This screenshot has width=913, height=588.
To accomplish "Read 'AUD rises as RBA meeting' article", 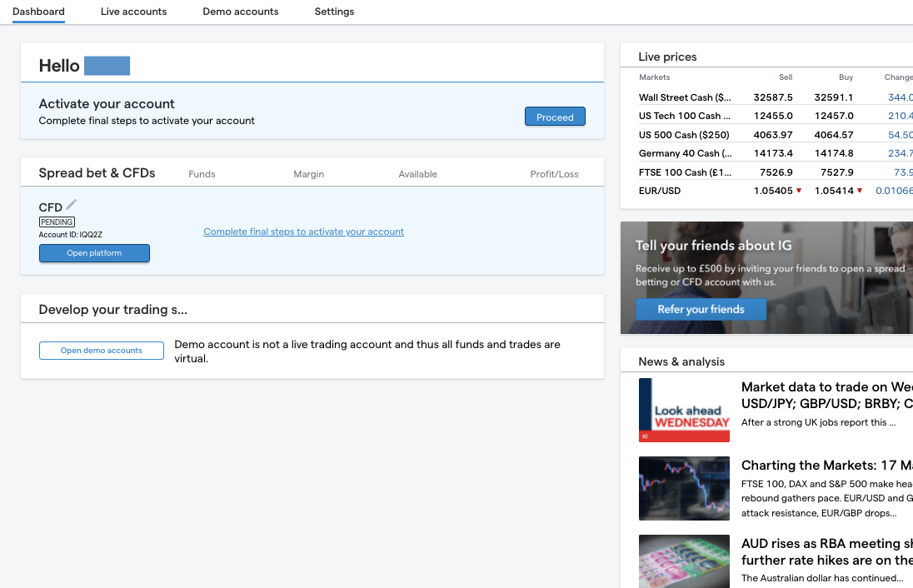I will pyautogui.click(x=827, y=552).
